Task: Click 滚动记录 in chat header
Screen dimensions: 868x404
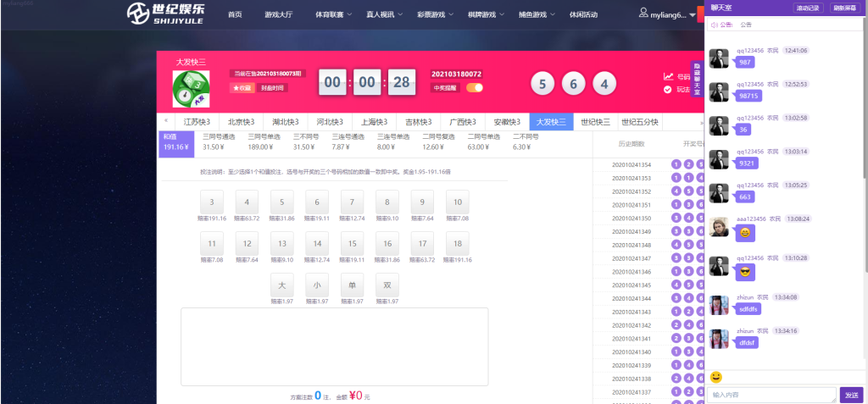Action: (809, 8)
